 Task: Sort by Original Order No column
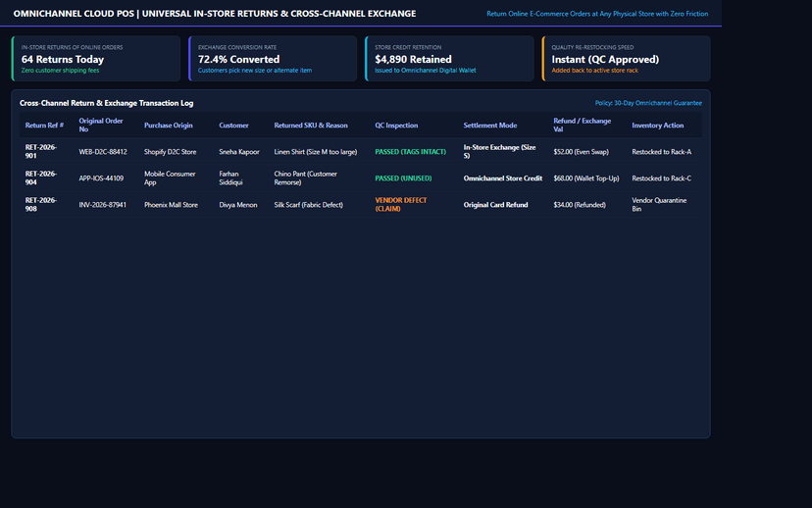point(101,126)
